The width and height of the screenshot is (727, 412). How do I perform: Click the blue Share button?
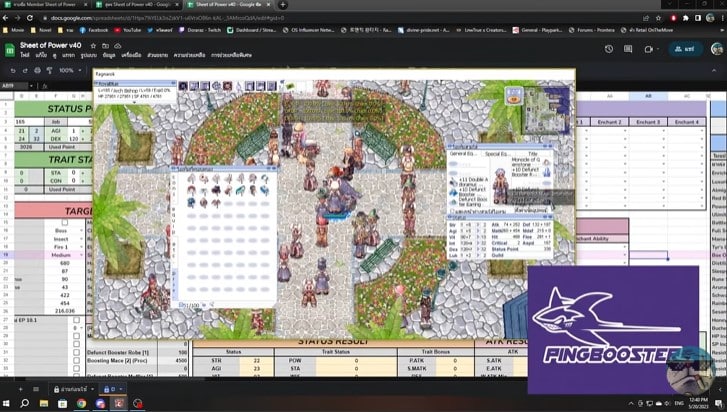pos(685,49)
